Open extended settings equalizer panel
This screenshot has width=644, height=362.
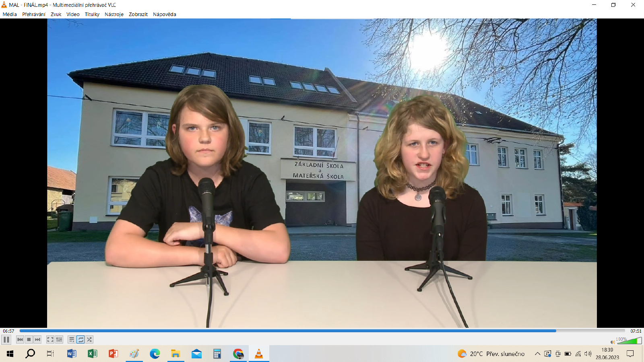point(59,339)
